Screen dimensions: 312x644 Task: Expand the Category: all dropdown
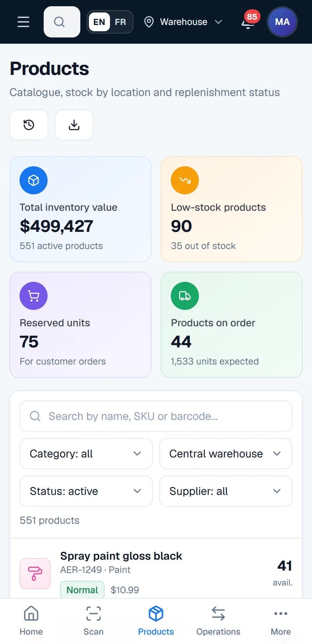(86, 454)
